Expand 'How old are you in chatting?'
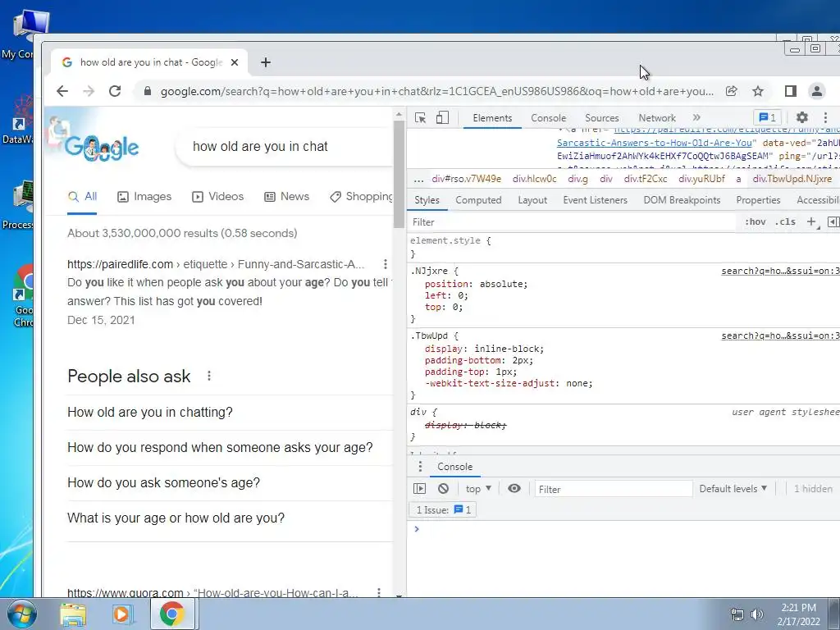The width and height of the screenshot is (840, 630). pyautogui.click(x=231, y=413)
